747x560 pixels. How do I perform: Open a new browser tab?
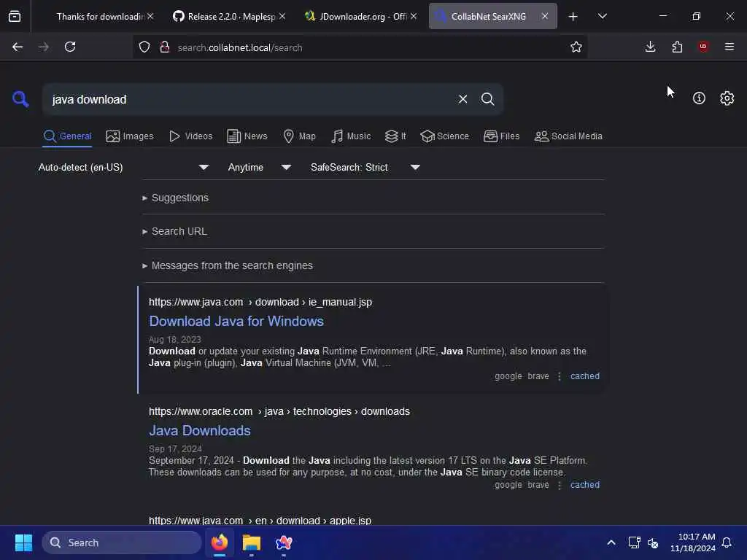pyautogui.click(x=573, y=17)
